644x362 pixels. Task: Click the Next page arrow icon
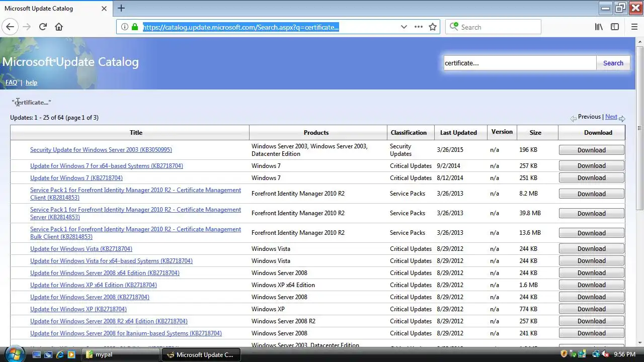(622, 119)
